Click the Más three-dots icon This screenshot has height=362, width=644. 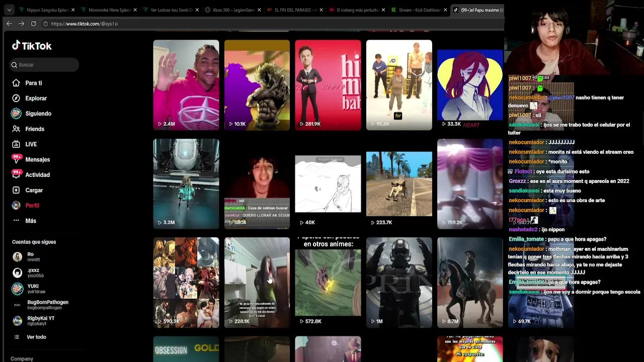16,221
